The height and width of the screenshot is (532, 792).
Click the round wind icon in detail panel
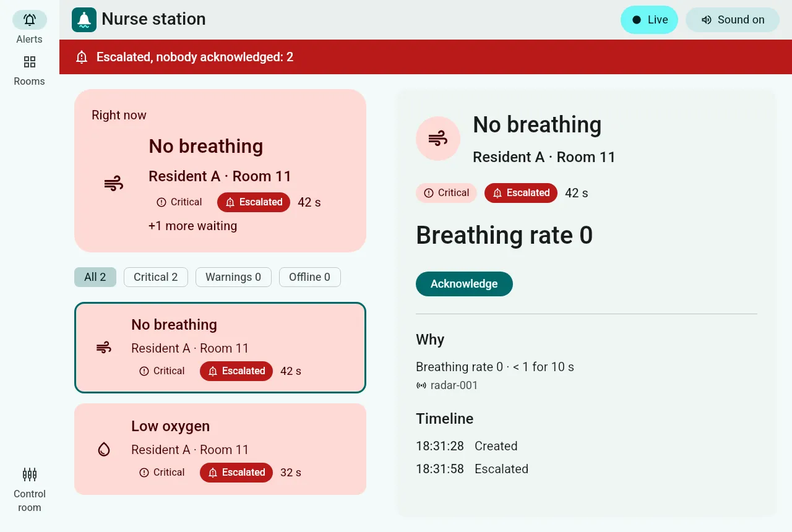click(438, 139)
